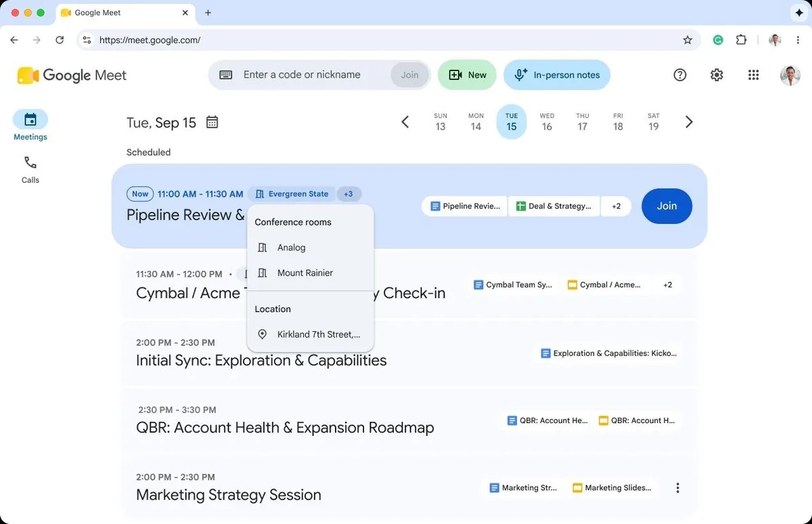Open the Pipeline Revie... doc attachment
This screenshot has height=524, width=812.
point(464,206)
